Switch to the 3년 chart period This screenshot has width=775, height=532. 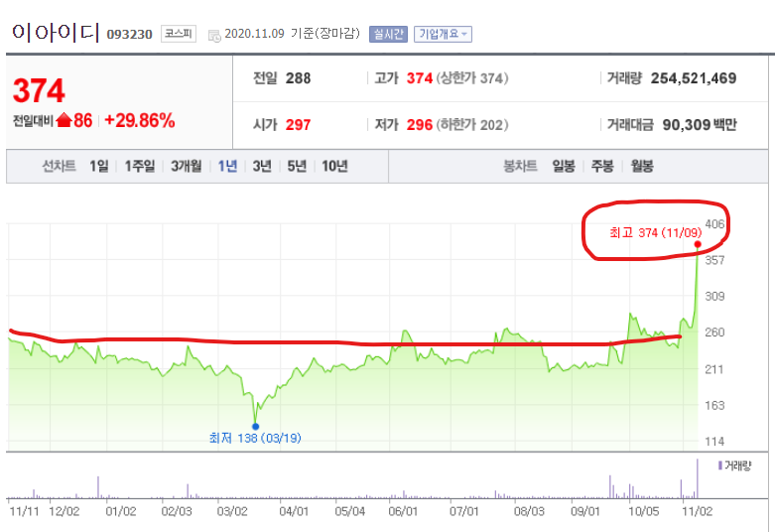point(262,166)
